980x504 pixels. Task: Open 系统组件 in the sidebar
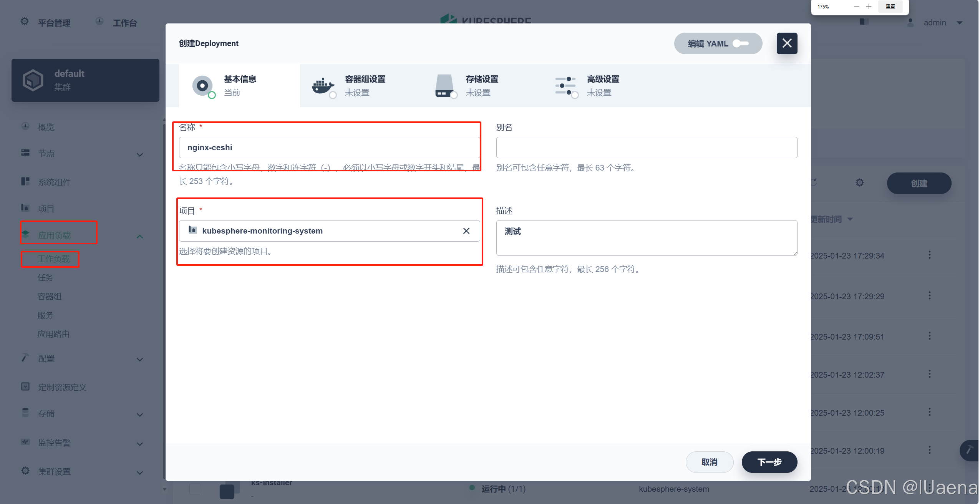(x=54, y=182)
